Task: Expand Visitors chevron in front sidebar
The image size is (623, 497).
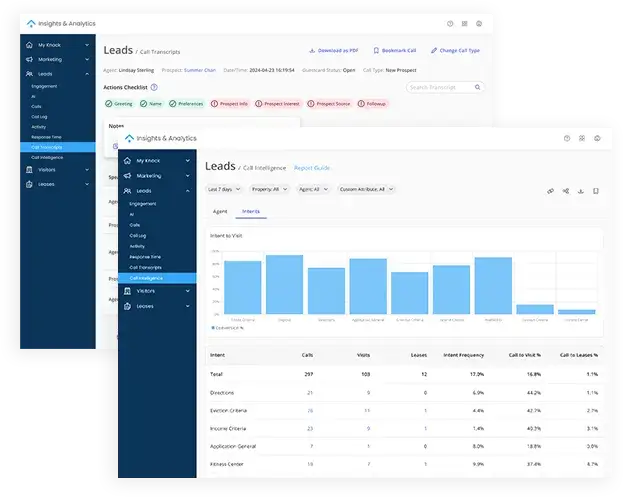Action: [x=188, y=291]
